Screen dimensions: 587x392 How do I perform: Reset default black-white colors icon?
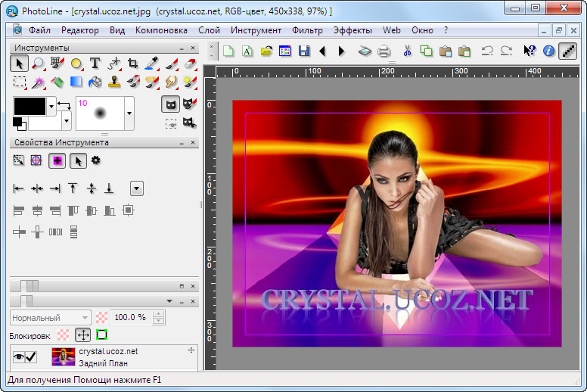click(19, 124)
